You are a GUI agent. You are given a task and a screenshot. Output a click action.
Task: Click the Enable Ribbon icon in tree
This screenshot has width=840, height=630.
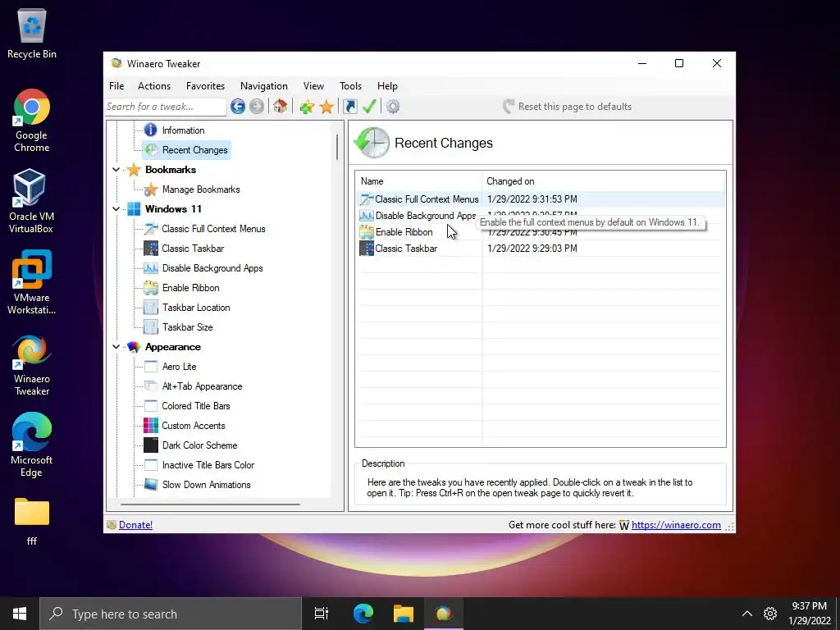[151, 288]
